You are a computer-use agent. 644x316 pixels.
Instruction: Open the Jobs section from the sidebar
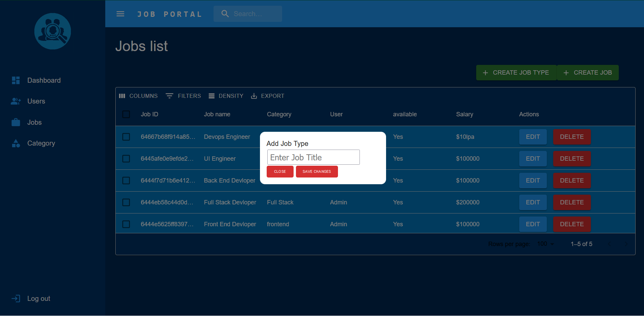coord(34,122)
